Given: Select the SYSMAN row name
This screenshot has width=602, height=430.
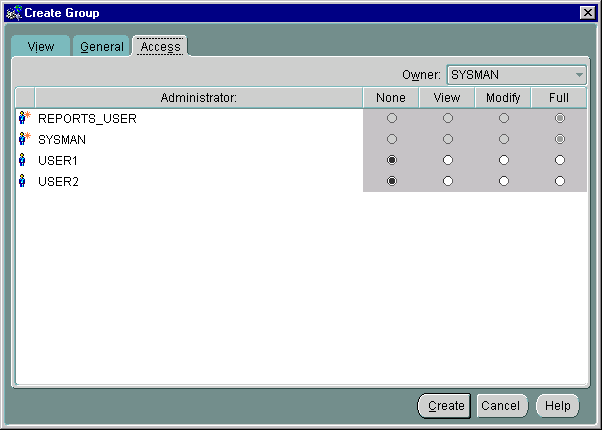Looking at the screenshot, I should (61, 139).
